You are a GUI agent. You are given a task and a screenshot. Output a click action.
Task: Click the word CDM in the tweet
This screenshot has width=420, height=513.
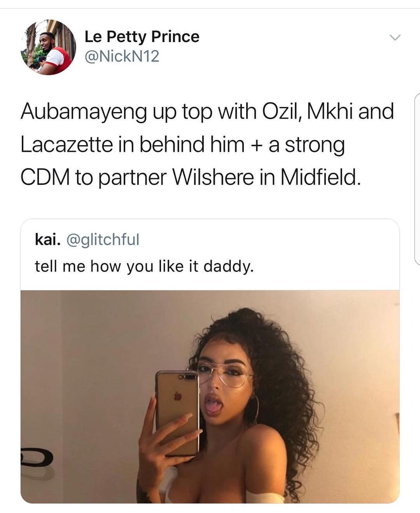45,177
